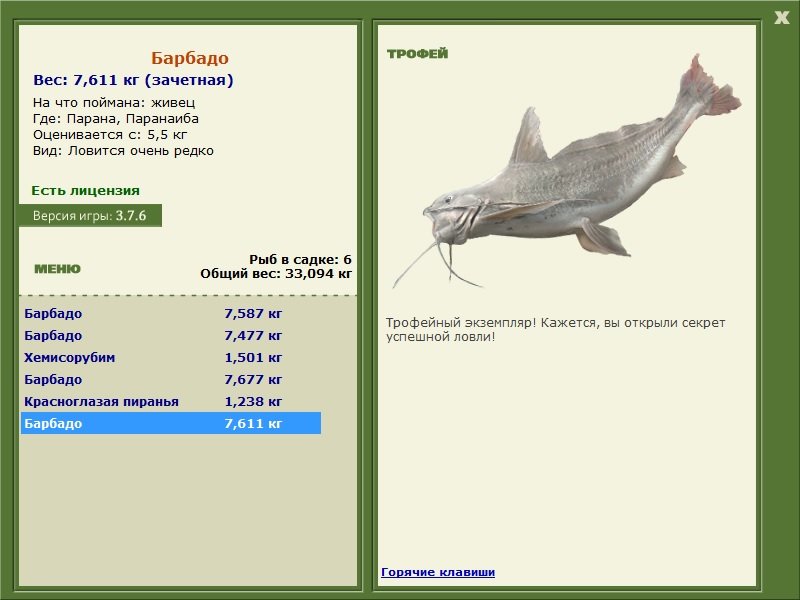Open the МЕНЮ button
Image resolution: width=800 pixels, height=600 pixels.
tap(57, 269)
